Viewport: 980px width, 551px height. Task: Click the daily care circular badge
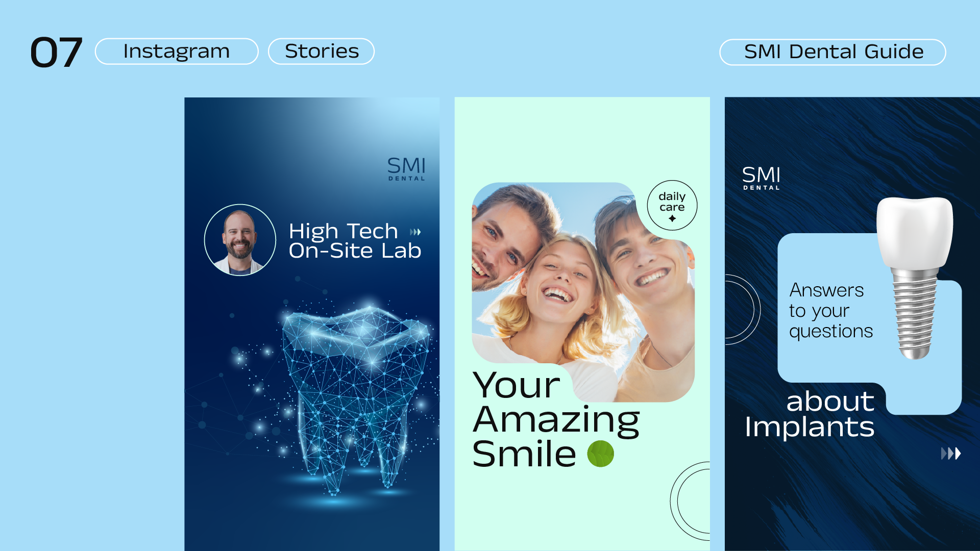(x=672, y=206)
